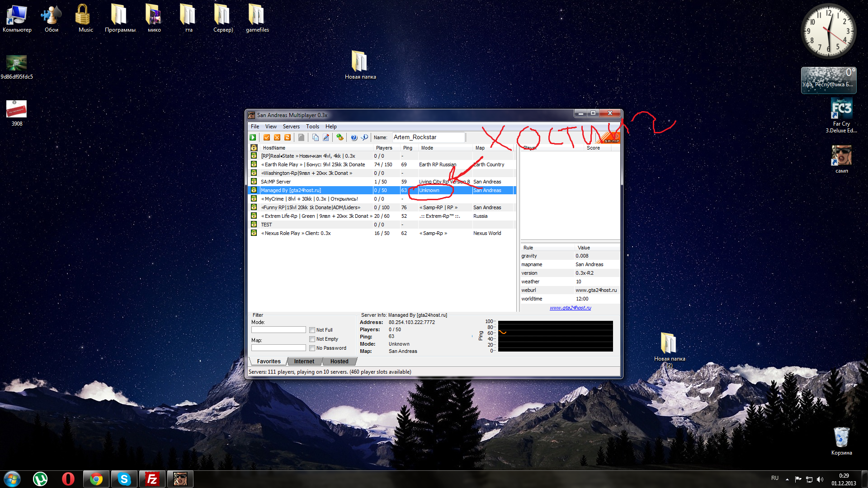Select the Компьютер desktop icon
868x488 pixels.
pyautogui.click(x=17, y=19)
